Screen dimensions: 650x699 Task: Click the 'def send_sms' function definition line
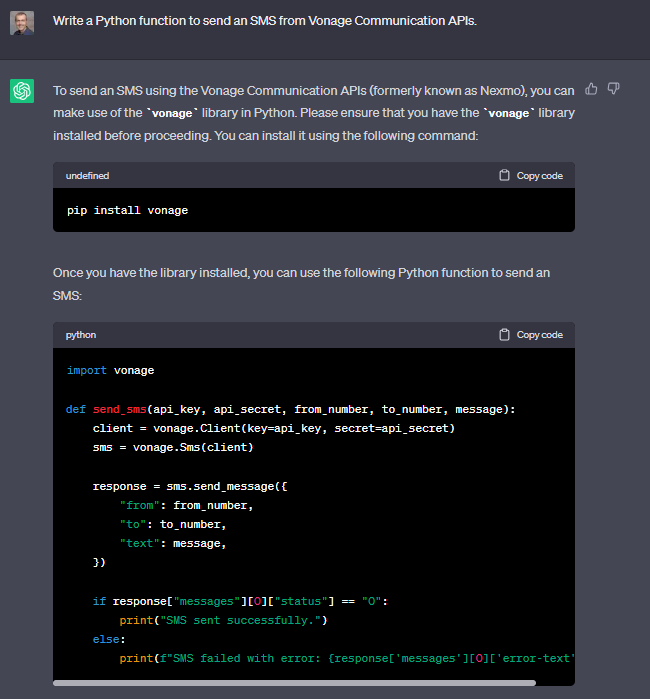click(x=291, y=409)
